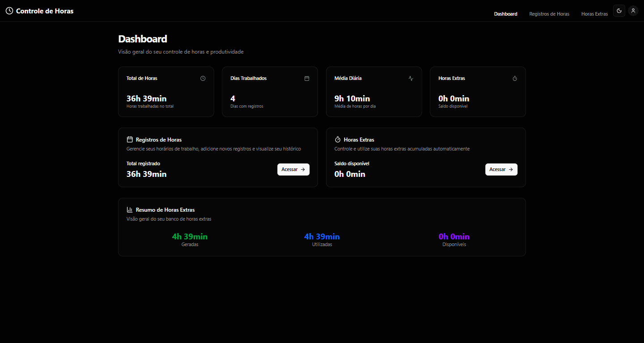
Task: Open Registros de Horas in the top navigation
Action: 549,14
